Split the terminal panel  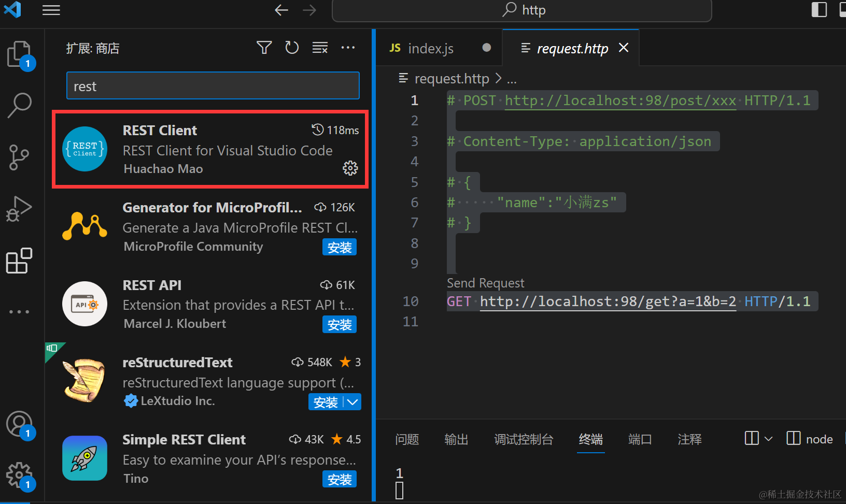click(752, 438)
